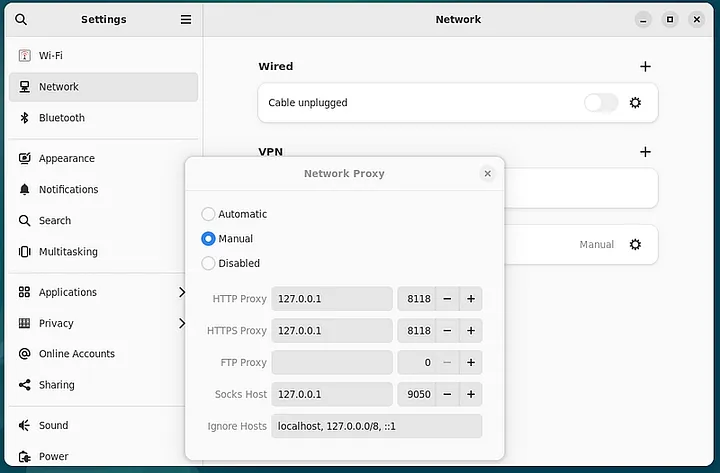
Task: Increase FTP Proxy port with plus
Action: 471,363
